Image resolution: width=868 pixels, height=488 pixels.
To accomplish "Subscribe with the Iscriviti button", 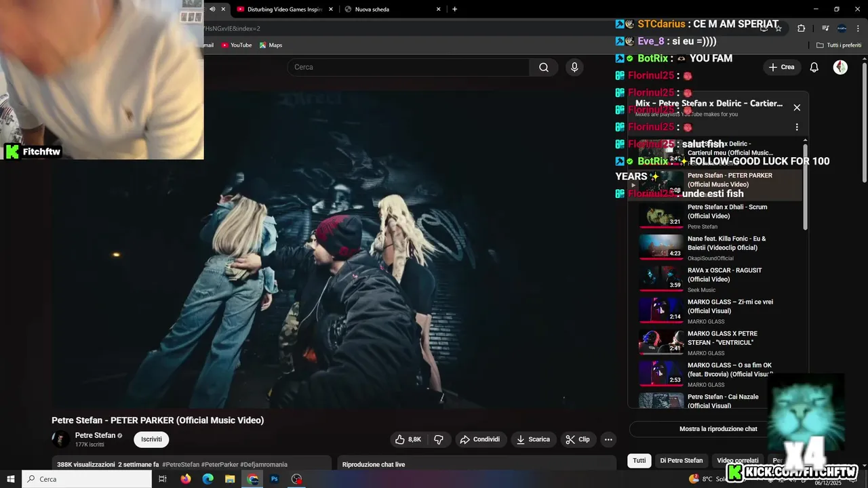I will point(151,439).
